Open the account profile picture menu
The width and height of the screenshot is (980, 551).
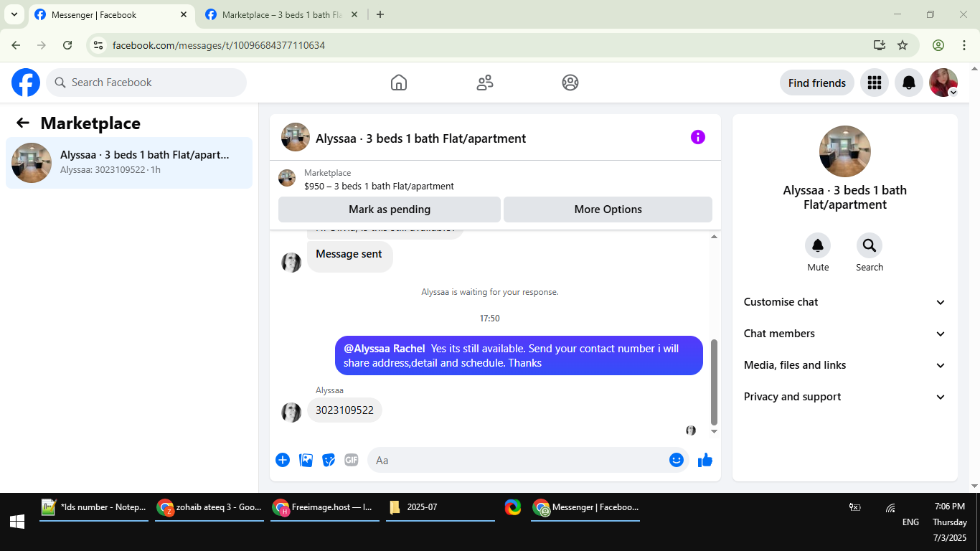(x=943, y=83)
